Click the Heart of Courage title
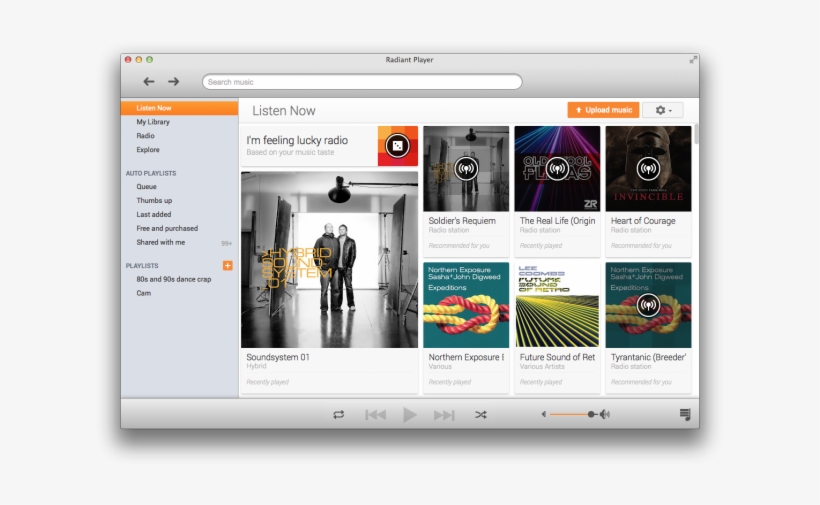820x505 pixels. point(643,221)
